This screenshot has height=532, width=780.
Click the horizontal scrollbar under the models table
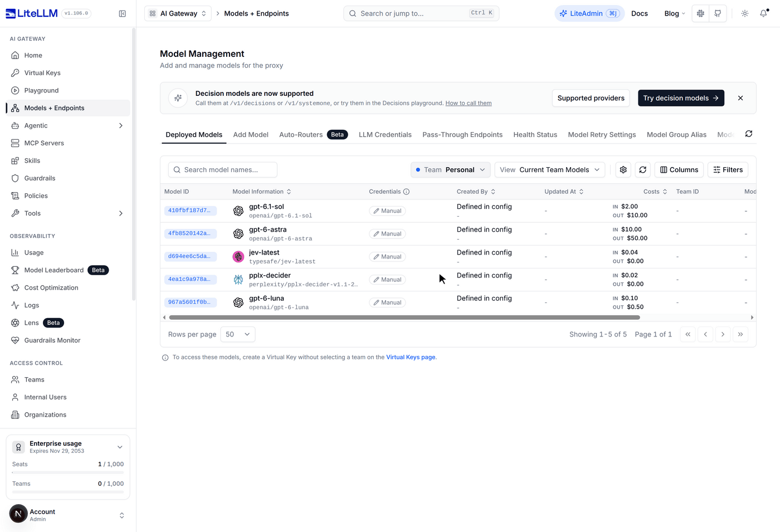(x=404, y=318)
